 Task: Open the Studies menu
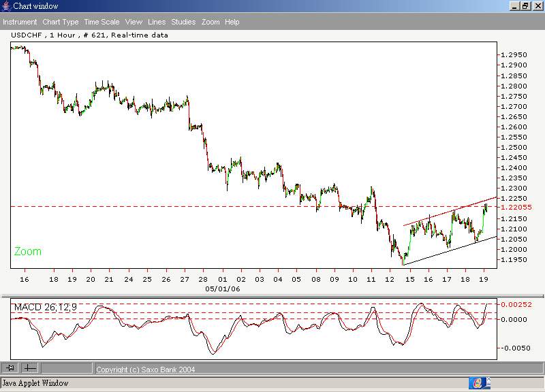tap(183, 22)
